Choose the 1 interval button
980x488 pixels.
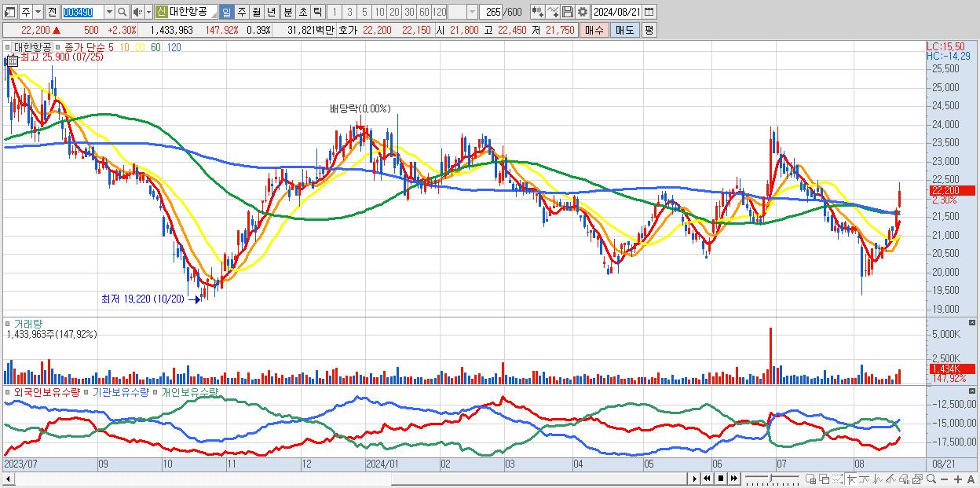point(334,12)
